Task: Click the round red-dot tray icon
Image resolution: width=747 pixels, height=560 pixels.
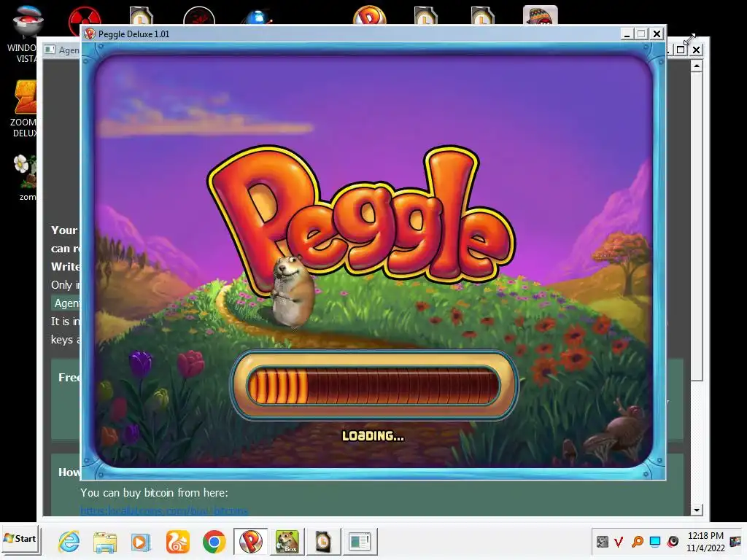Action: (673, 542)
